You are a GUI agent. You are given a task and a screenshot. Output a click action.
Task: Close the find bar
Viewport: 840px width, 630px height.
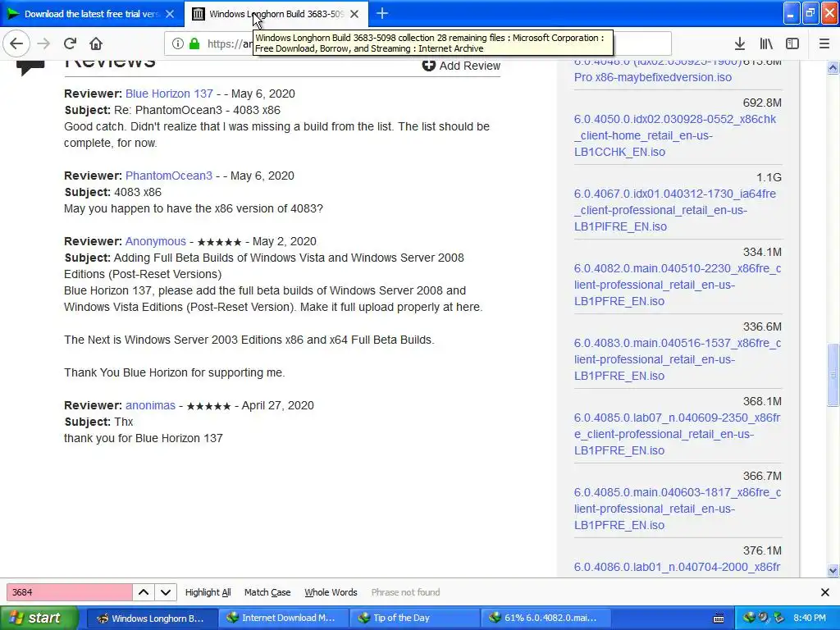click(825, 592)
